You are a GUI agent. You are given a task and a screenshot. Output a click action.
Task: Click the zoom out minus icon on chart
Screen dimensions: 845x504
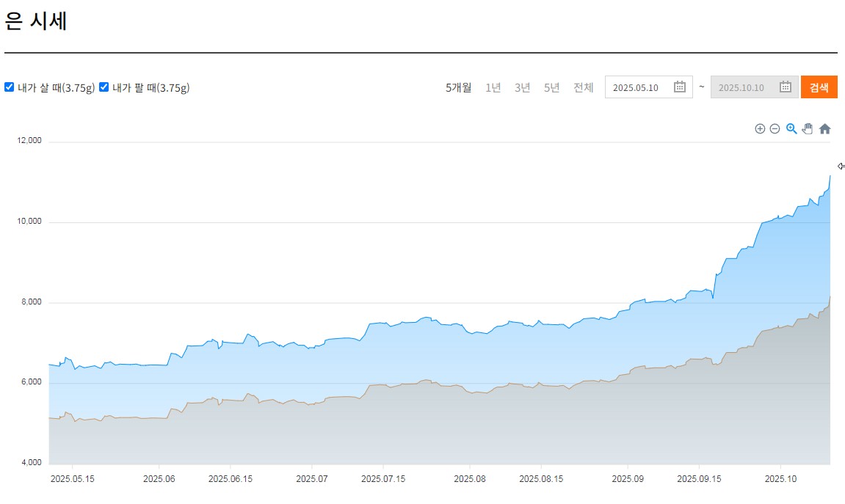(775, 129)
